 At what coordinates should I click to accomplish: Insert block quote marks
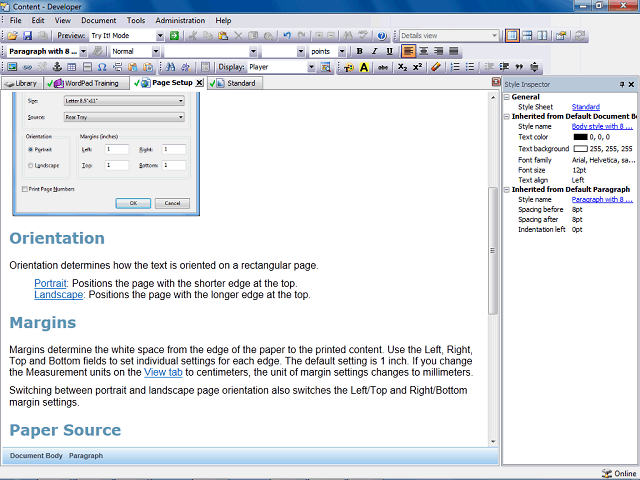tap(519, 67)
